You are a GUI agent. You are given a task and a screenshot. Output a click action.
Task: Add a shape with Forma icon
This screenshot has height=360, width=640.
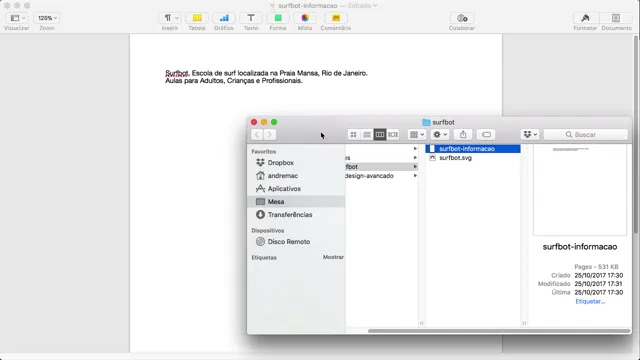click(278, 18)
